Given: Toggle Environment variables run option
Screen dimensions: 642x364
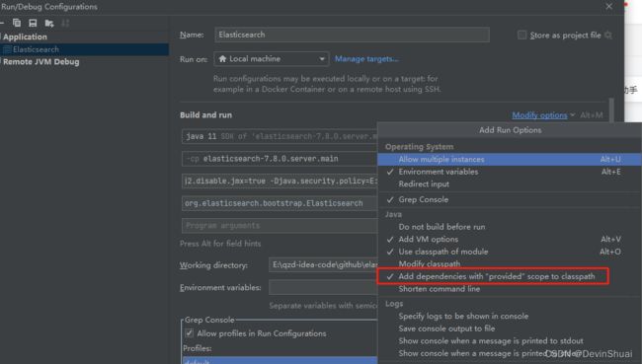Looking at the screenshot, I should tap(509, 172).
